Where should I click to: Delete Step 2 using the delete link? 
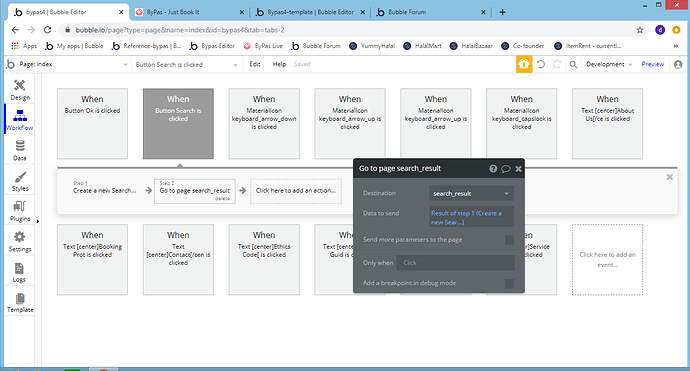click(222, 199)
